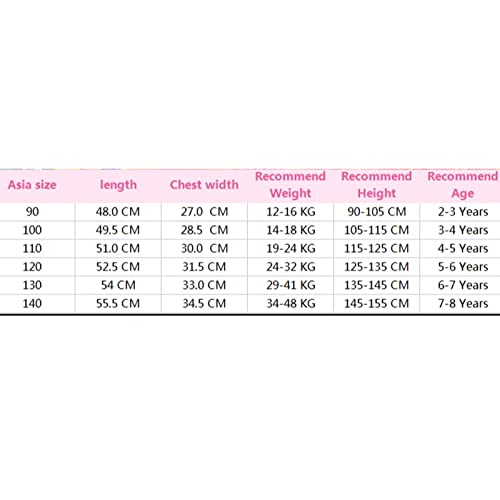Select the size 140 cell
This screenshot has width=500, height=500.
(32, 303)
